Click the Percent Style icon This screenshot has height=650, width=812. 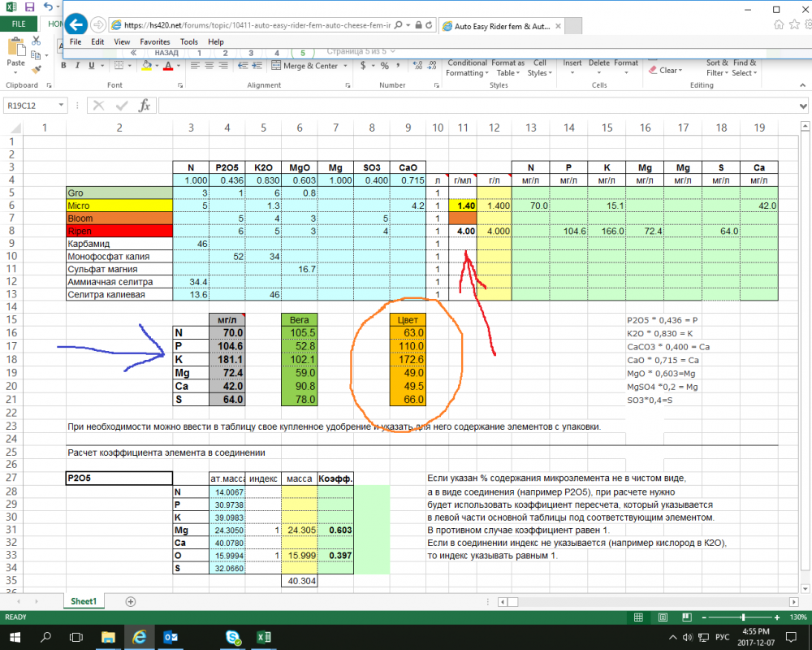pyautogui.click(x=384, y=65)
